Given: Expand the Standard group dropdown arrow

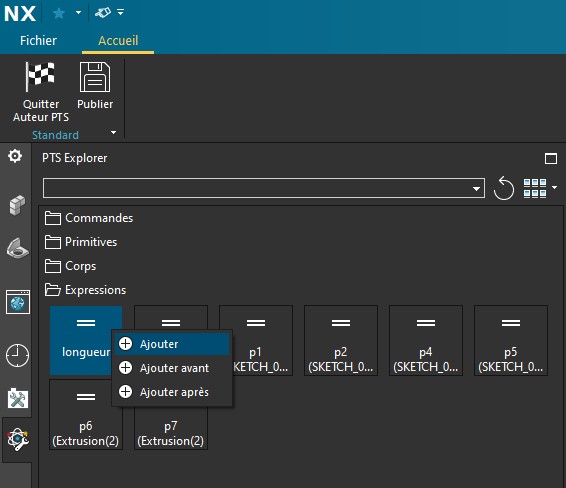Looking at the screenshot, I should [113, 132].
